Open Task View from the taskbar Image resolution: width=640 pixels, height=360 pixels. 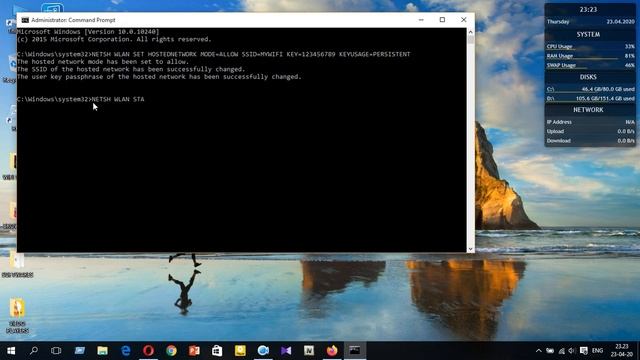coord(56,351)
